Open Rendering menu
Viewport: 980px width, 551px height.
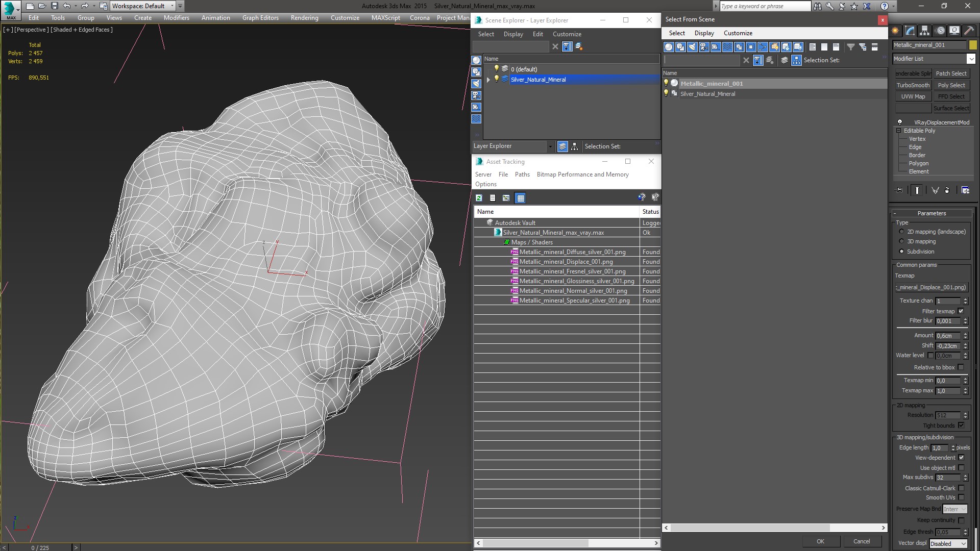click(304, 18)
